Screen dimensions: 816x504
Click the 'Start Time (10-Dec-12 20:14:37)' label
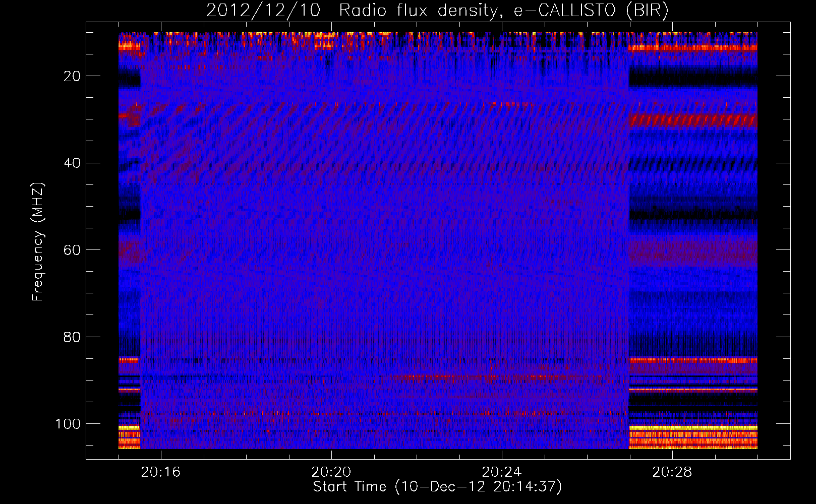coord(437,487)
